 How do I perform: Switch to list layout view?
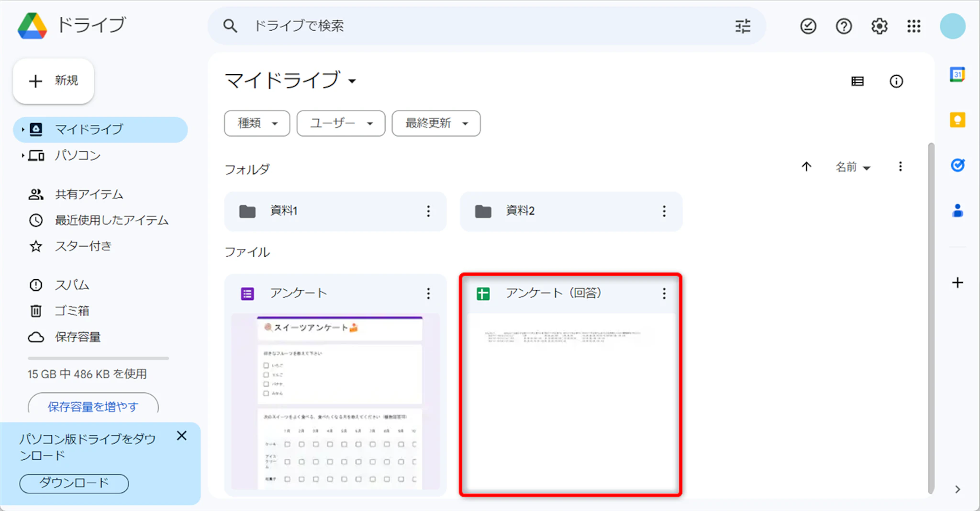pyautogui.click(x=857, y=81)
